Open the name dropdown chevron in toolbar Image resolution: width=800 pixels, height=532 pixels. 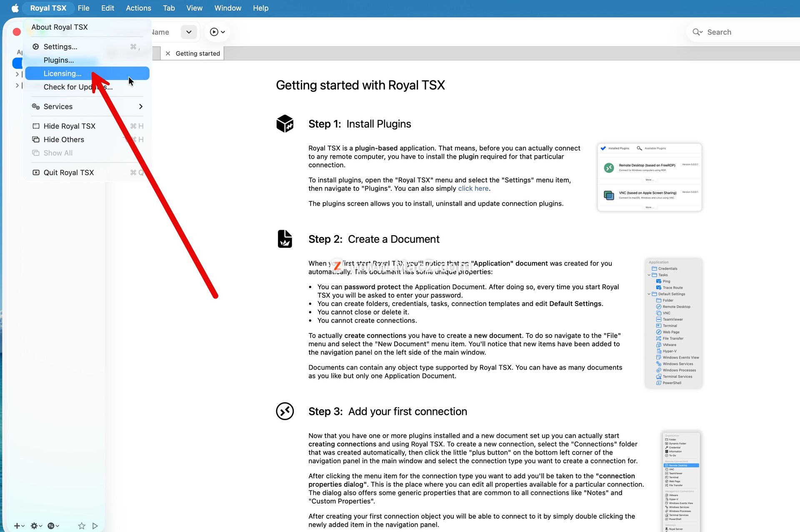pyautogui.click(x=189, y=32)
